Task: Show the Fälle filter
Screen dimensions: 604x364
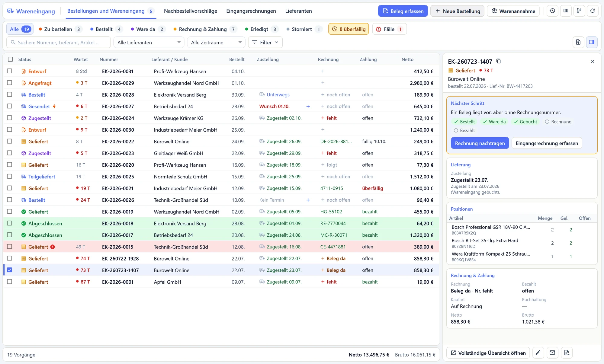Action: pyautogui.click(x=389, y=29)
